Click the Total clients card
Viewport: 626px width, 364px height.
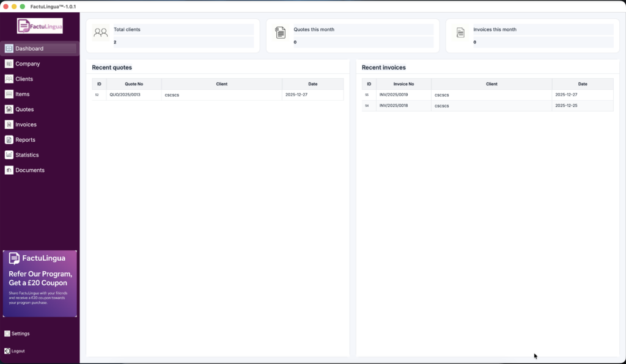click(173, 35)
